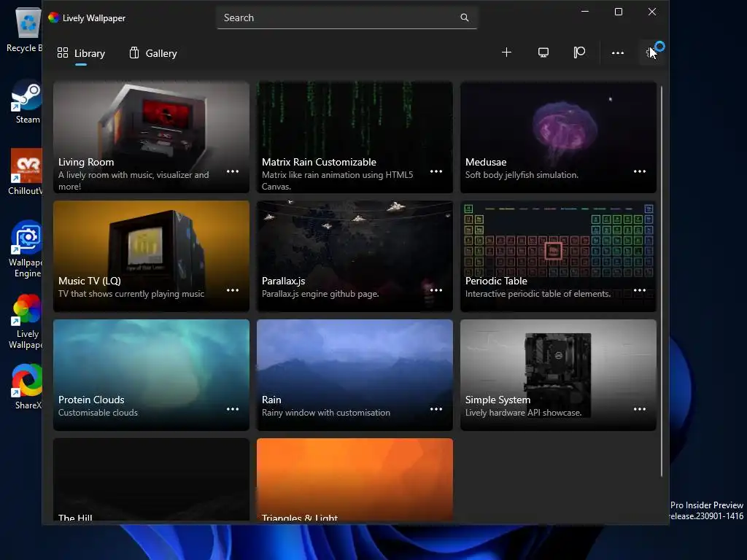Select the Medusae jellyfish wallpaper
747x560 pixels.
pyautogui.click(x=558, y=137)
